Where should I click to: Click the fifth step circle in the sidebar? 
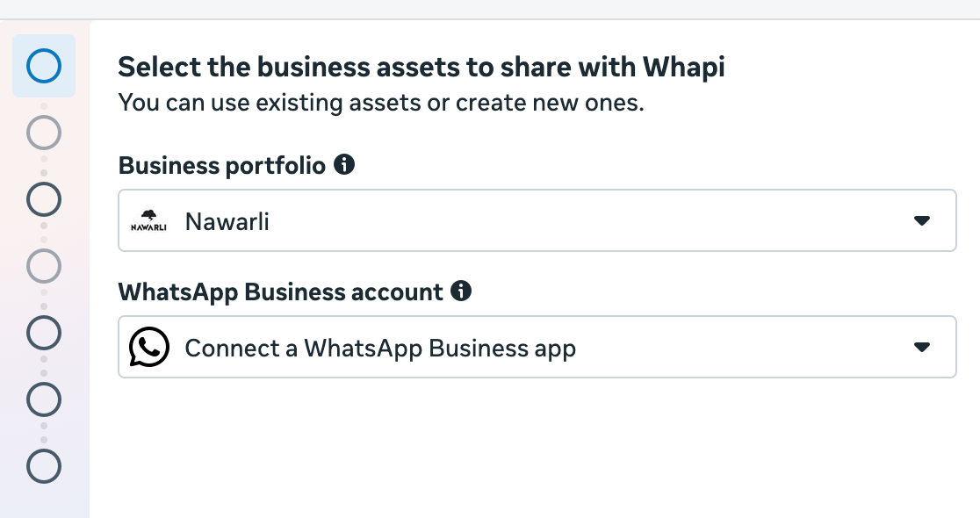(43, 333)
